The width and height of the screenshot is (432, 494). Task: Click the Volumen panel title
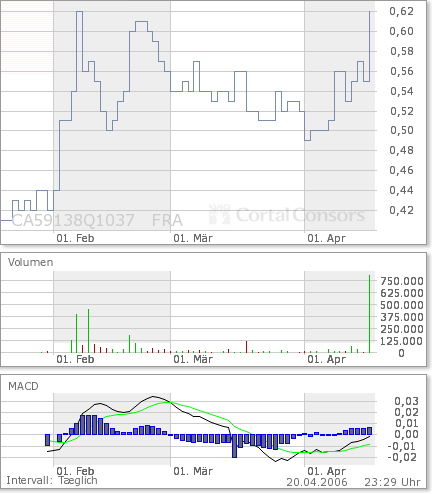pyautogui.click(x=31, y=262)
